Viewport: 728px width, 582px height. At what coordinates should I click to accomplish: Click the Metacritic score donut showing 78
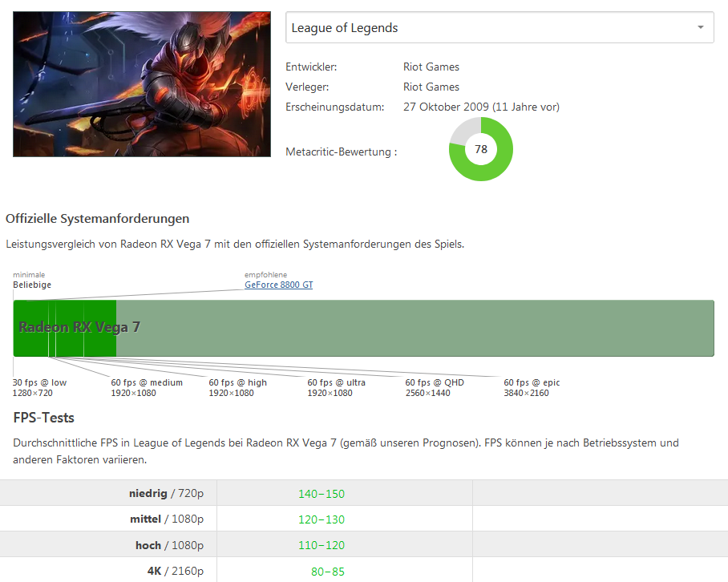[481, 149]
